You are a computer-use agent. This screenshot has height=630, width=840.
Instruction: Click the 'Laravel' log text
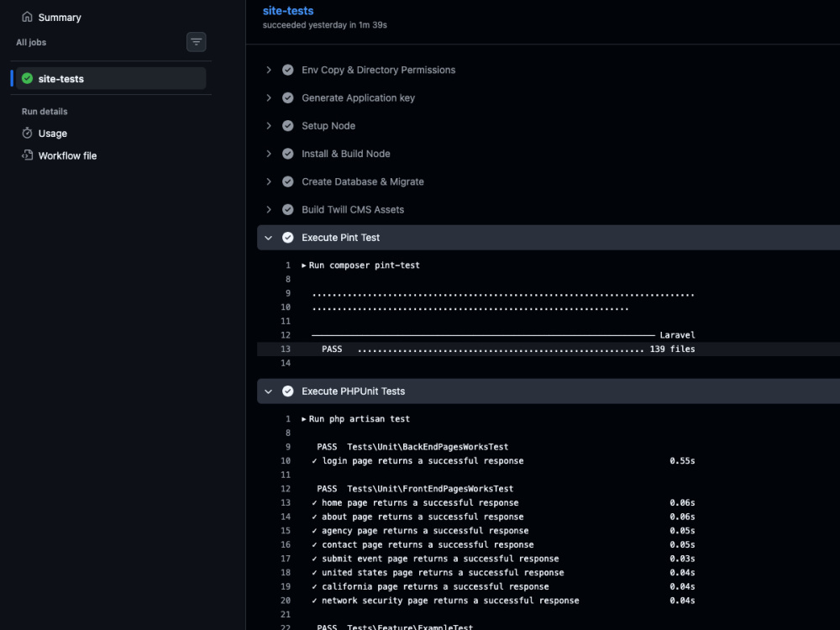(677, 335)
